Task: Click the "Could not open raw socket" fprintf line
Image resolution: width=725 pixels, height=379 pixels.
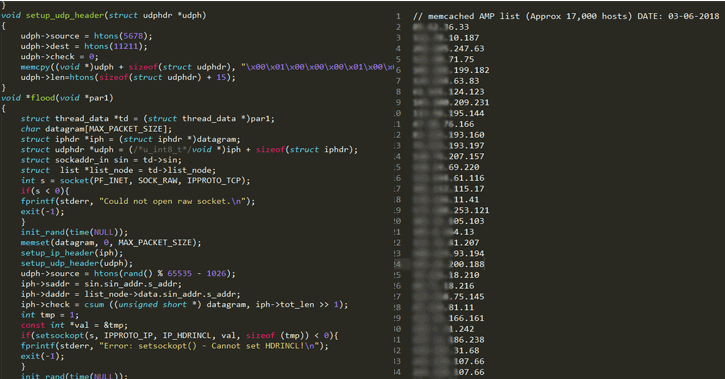Action: click(138, 201)
